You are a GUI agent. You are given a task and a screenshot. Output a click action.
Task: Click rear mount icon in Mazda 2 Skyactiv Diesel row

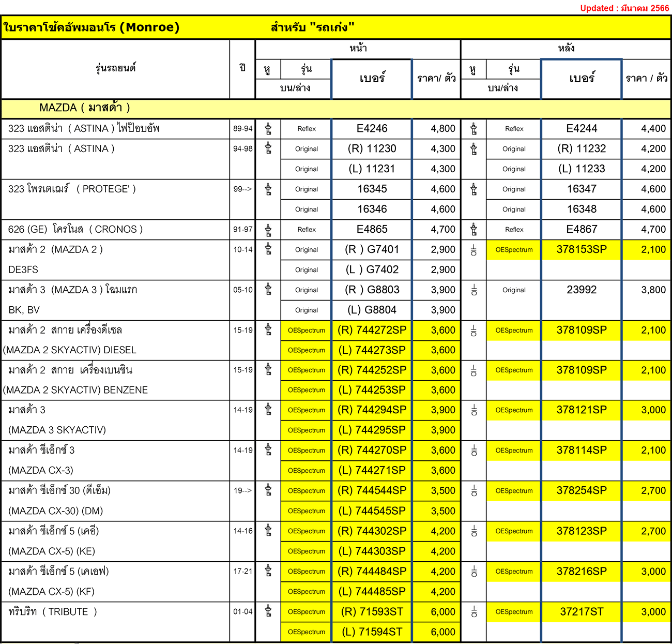click(x=474, y=332)
